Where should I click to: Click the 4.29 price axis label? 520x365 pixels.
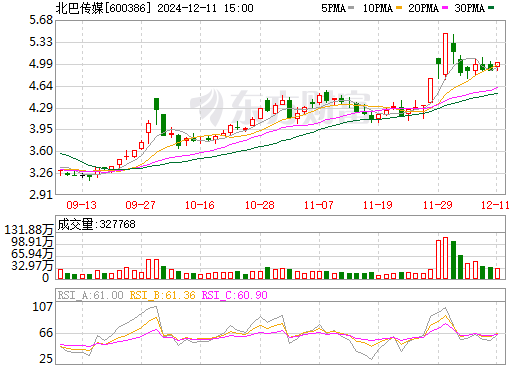tap(41, 108)
